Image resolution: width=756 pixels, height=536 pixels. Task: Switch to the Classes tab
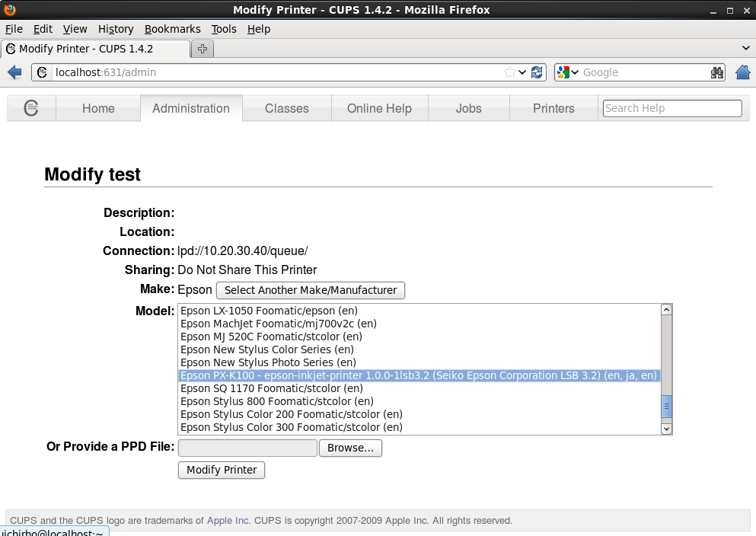point(287,108)
